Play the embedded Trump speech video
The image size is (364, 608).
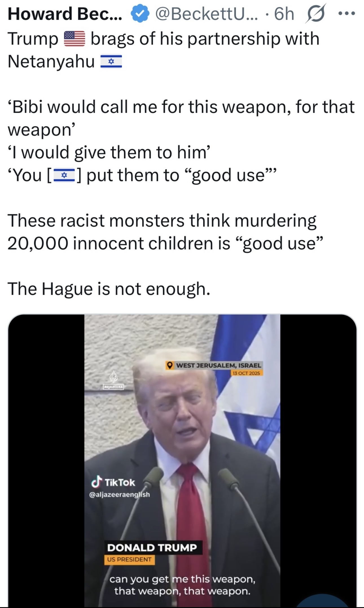[182, 461]
